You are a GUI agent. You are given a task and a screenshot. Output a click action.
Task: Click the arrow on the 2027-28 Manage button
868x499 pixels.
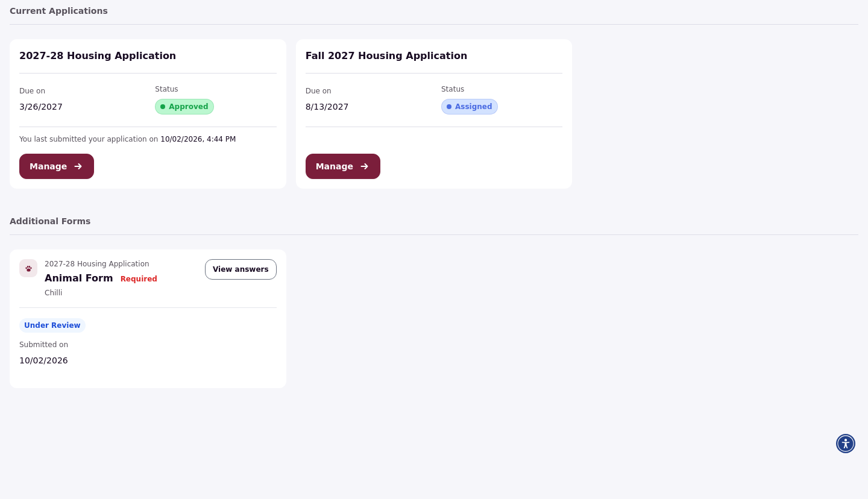click(78, 166)
